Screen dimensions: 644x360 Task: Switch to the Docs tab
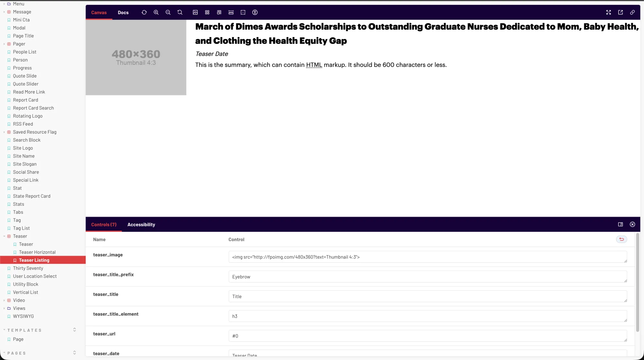pyautogui.click(x=123, y=13)
